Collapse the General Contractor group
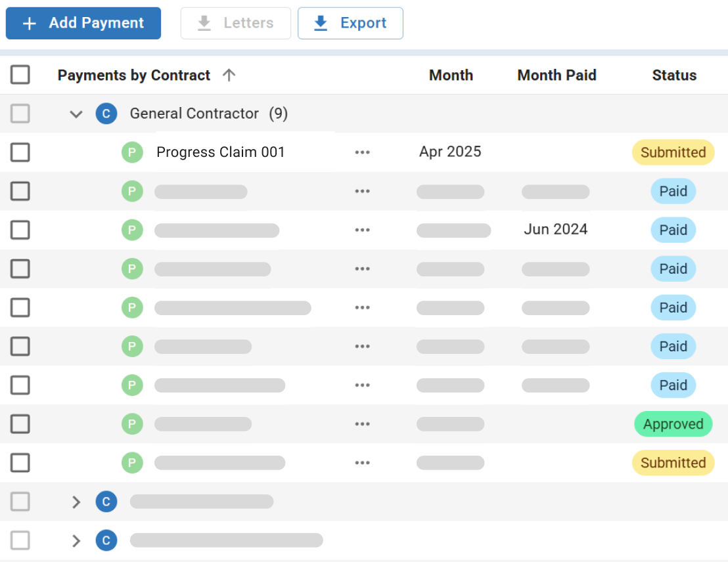 point(76,114)
